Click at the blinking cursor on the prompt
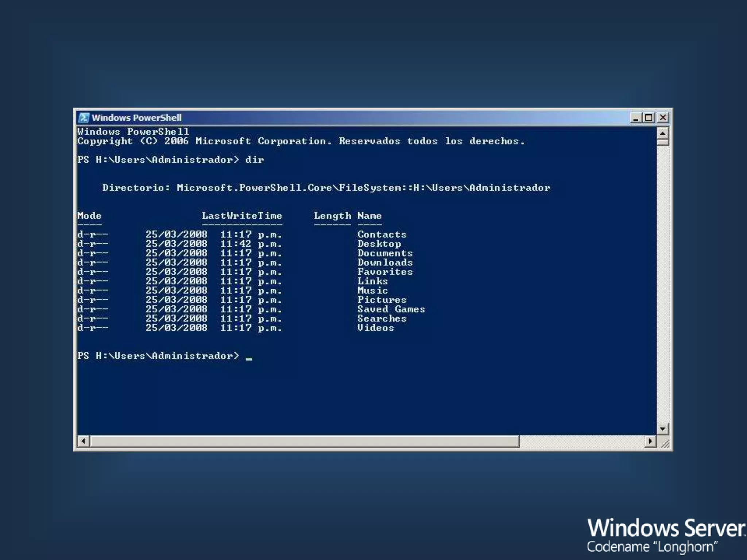Image resolution: width=747 pixels, height=560 pixels. (x=249, y=359)
